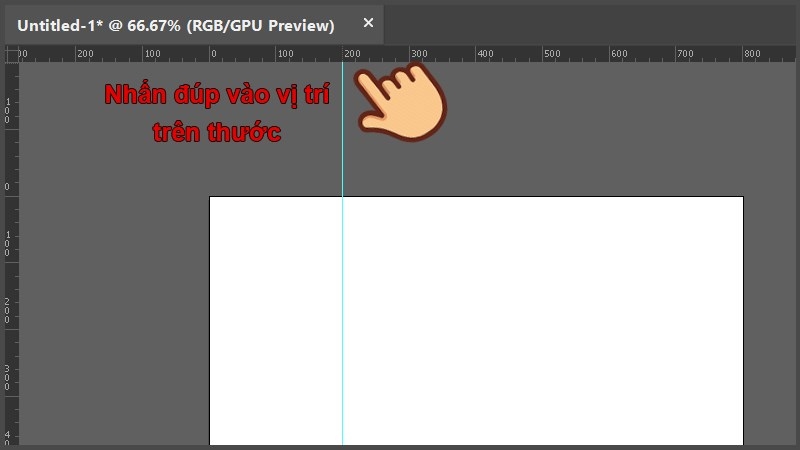This screenshot has width=800, height=450.
Task: Click the 300 mark on vertical ruler
Action: [7, 378]
